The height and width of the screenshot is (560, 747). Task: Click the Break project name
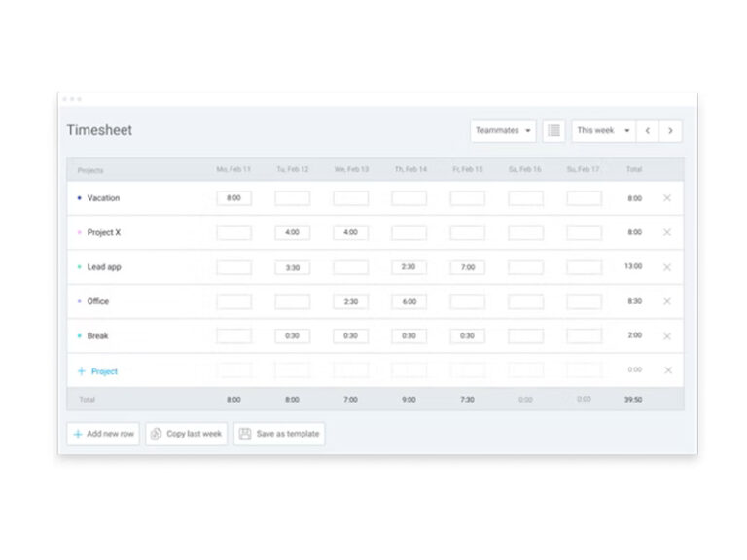97,336
